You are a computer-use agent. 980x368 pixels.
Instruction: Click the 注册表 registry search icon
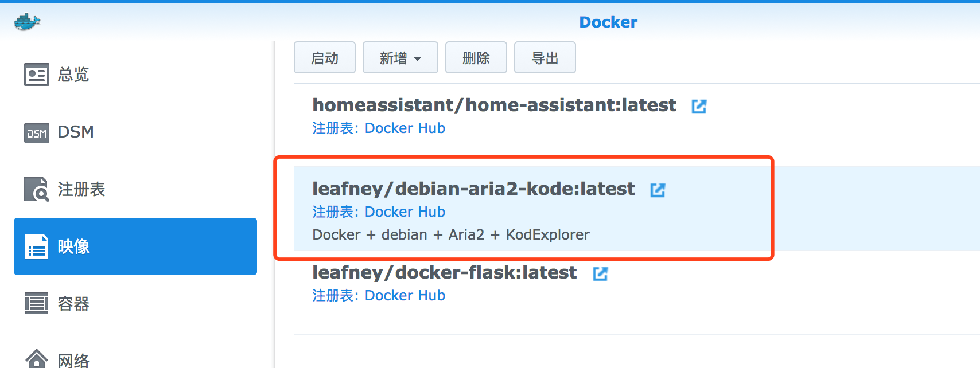[x=37, y=189]
